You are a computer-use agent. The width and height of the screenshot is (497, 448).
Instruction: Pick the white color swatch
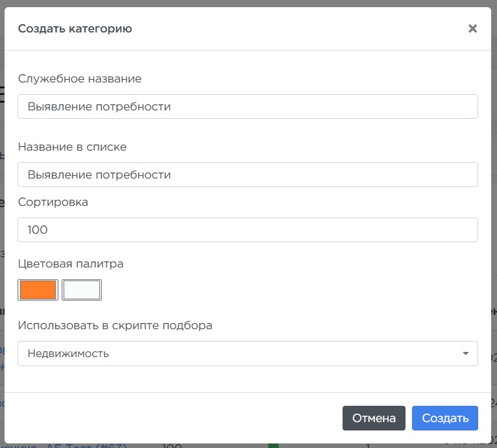point(82,290)
